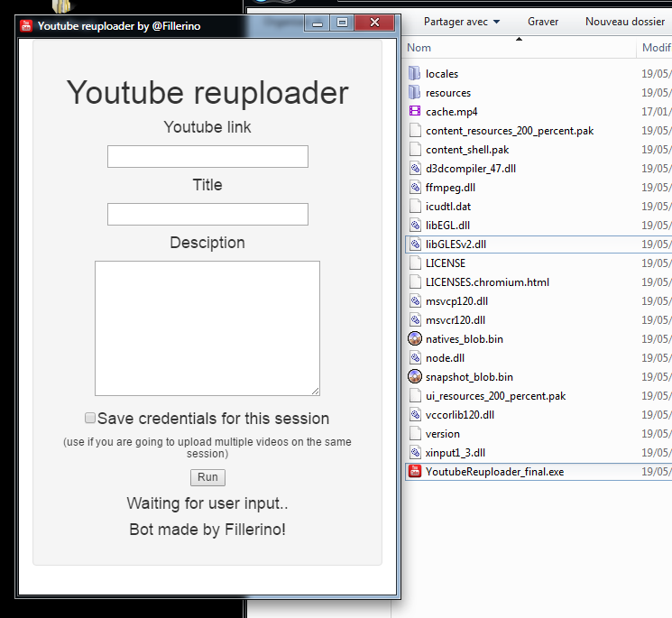Viewport: 672px width, 618px height.
Task: Select the file name YoutubeReuploader_final.exe
Action: 494,472
